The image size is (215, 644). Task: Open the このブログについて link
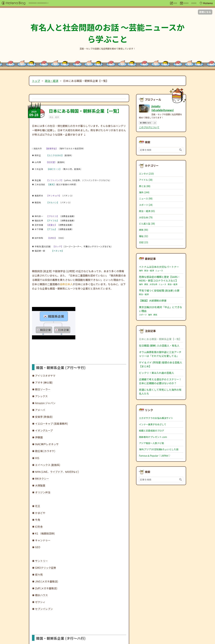pos(149,127)
